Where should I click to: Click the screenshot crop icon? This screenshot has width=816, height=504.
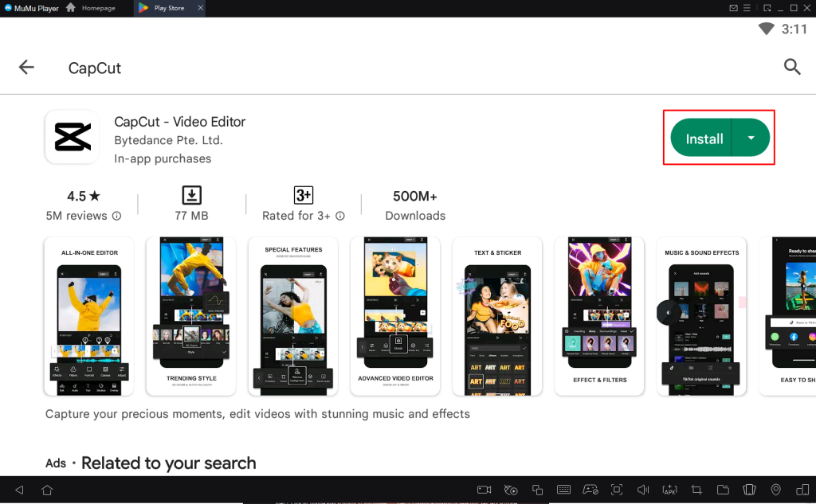point(696,490)
